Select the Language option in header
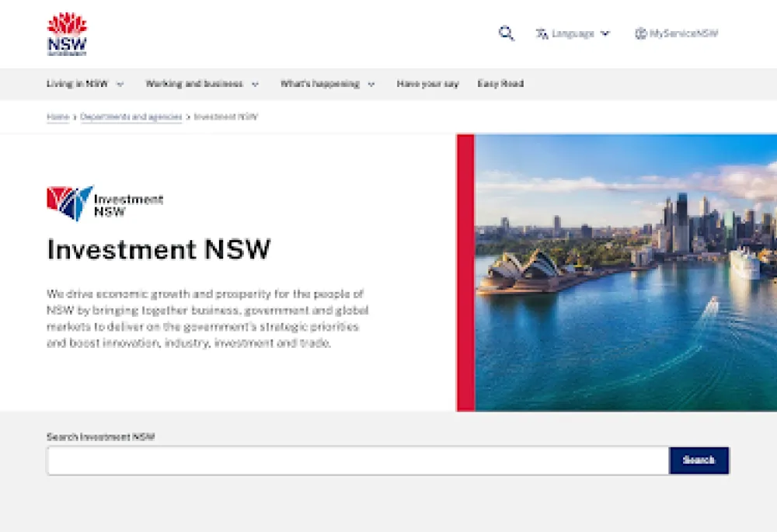Image resolution: width=777 pixels, height=532 pixels. (573, 33)
